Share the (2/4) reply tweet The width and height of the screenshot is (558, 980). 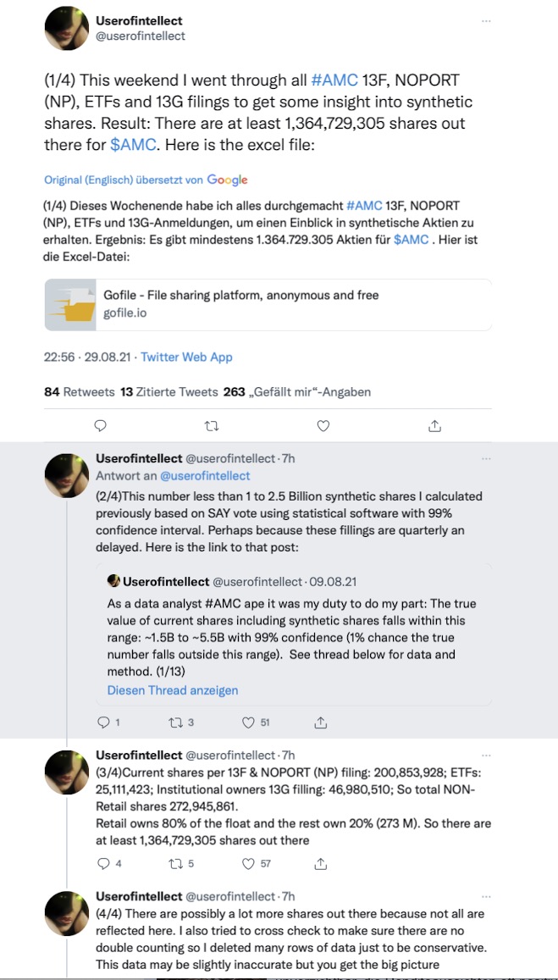point(321,723)
